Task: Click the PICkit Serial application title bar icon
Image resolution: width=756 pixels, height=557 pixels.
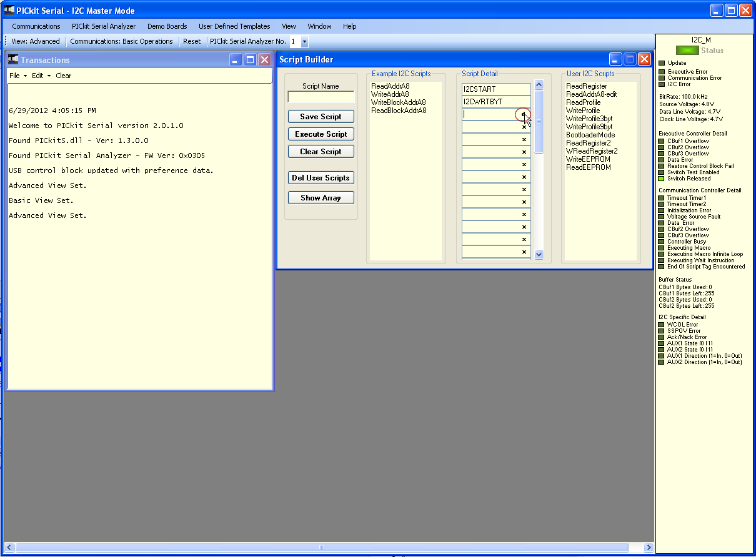Action: point(9,10)
